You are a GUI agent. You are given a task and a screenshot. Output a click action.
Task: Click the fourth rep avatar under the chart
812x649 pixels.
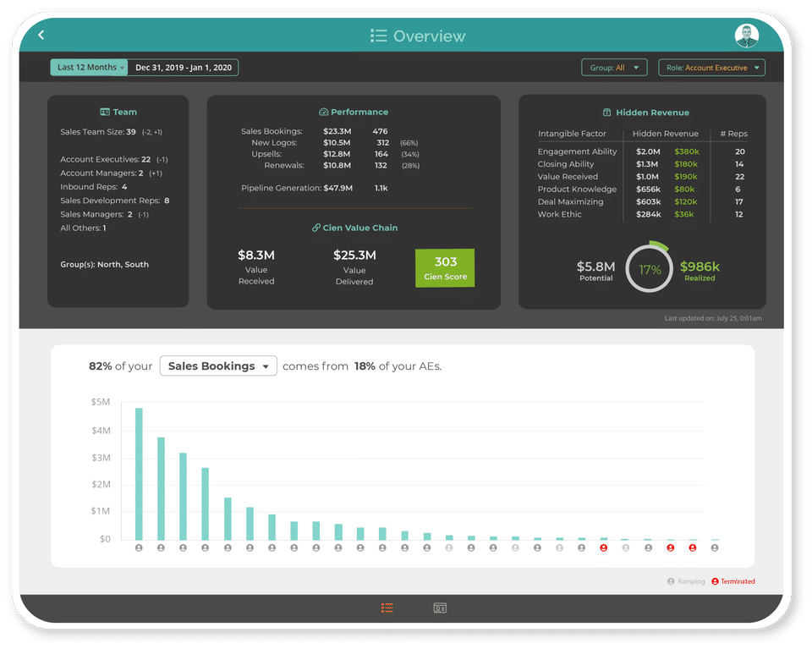(x=205, y=547)
